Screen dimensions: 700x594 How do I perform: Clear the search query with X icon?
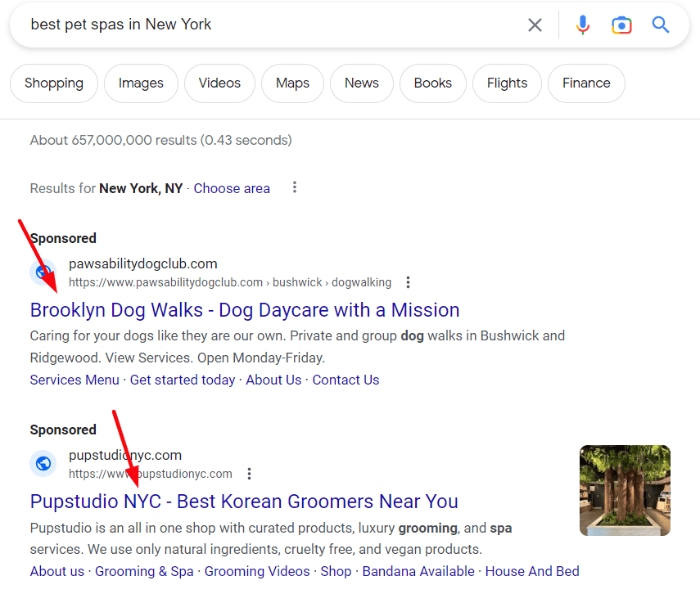point(535,25)
